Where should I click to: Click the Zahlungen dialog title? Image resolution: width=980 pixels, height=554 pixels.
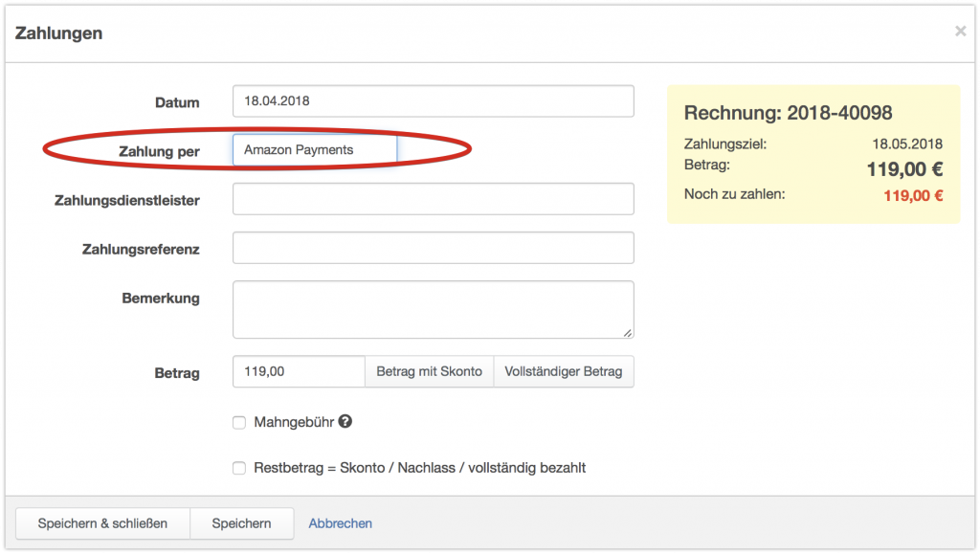pyautogui.click(x=58, y=33)
